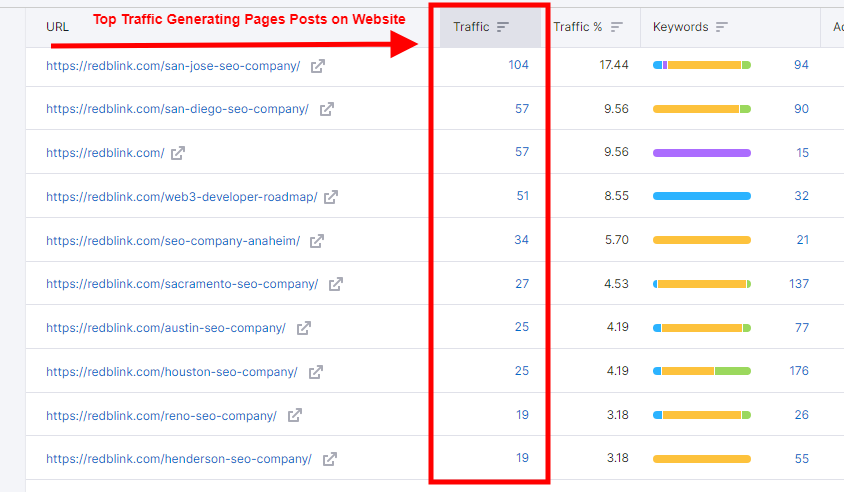Click the Traffic column header
The height and width of the screenshot is (492, 844).
[x=490, y=27]
